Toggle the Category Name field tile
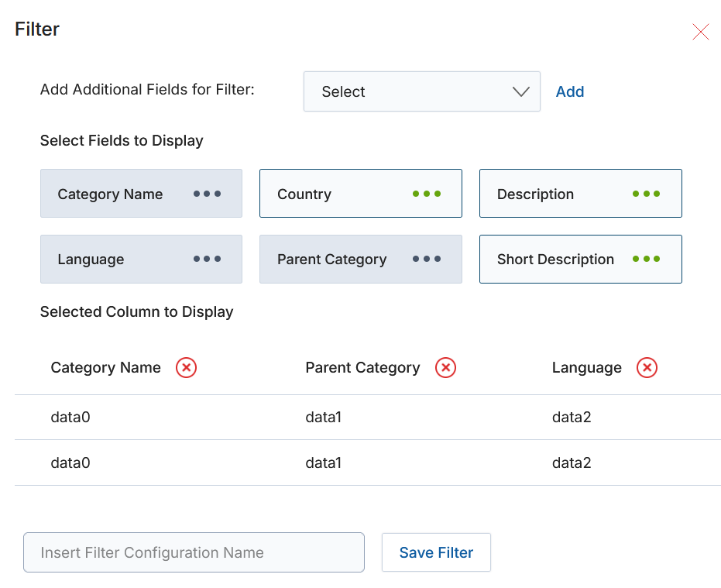The width and height of the screenshot is (721, 588). point(141,193)
